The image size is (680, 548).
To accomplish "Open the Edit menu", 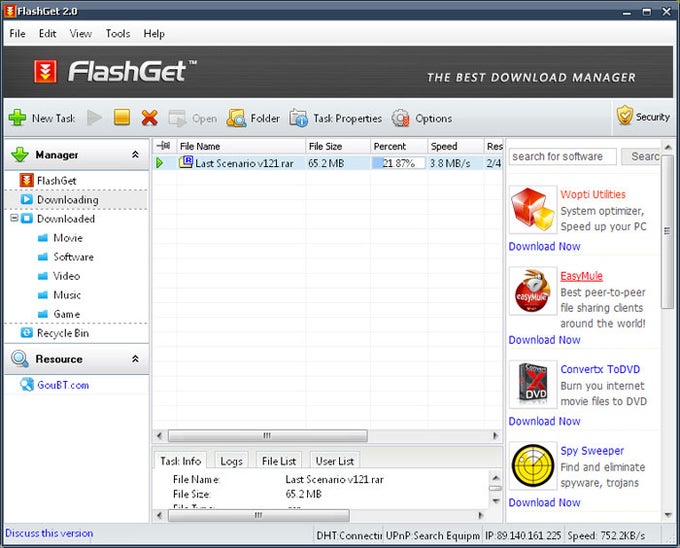I will coord(47,33).
